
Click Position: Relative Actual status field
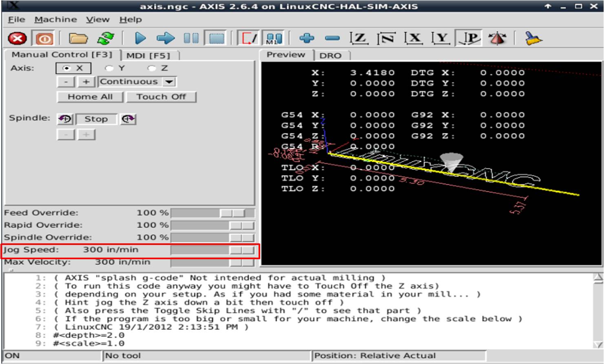[x=399, y=356]
